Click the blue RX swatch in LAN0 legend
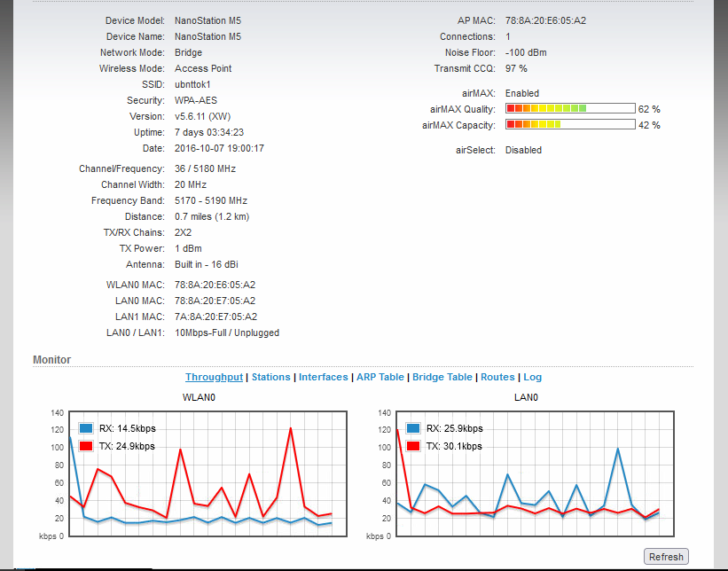Screen dimensions: 728x571 tap(412, 428)
